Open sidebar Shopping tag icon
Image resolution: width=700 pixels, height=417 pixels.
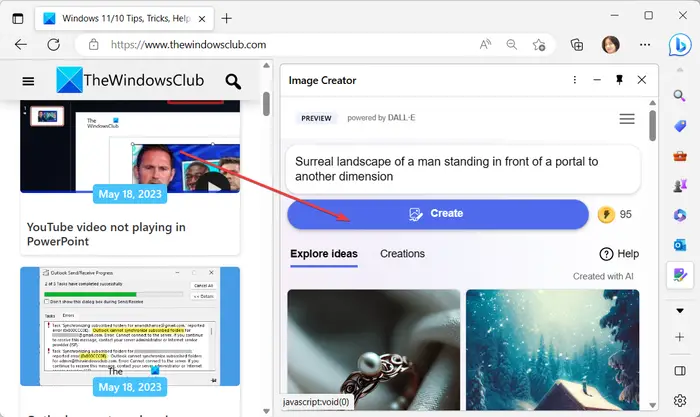point(679,126)
